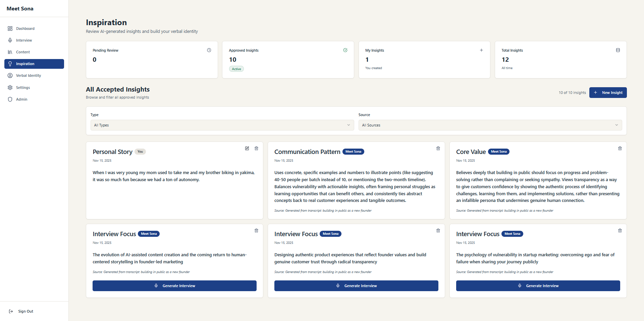Click the Active badge under Approved Insights

236,69
